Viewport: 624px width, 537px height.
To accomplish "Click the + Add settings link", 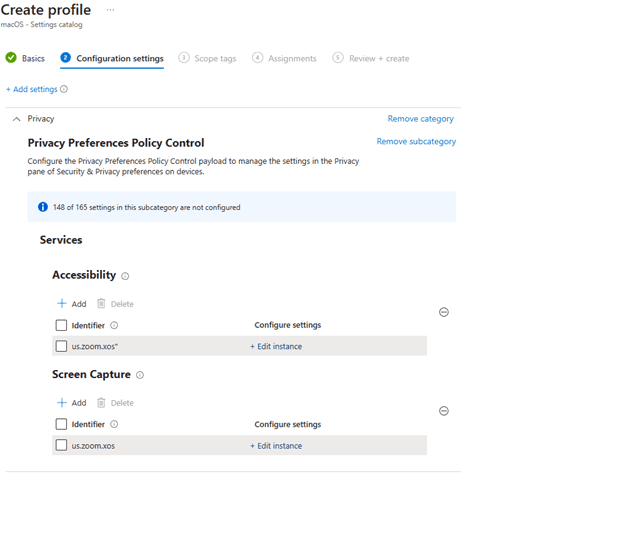I will (31, 89).
